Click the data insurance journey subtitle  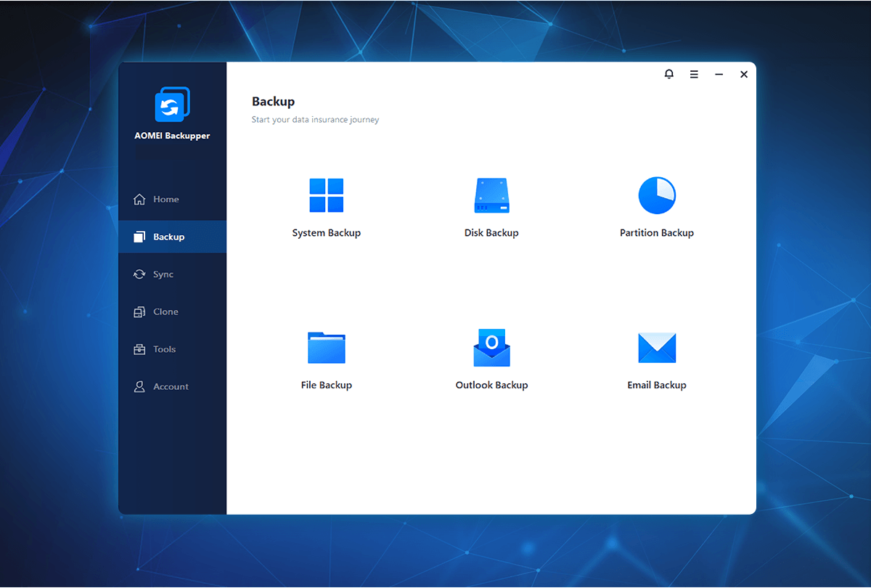click(315, 119)
